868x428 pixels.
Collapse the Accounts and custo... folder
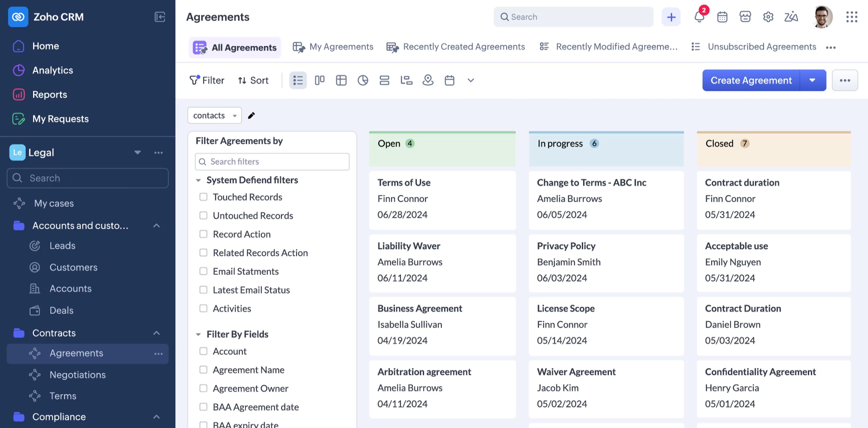click(156, 226)
